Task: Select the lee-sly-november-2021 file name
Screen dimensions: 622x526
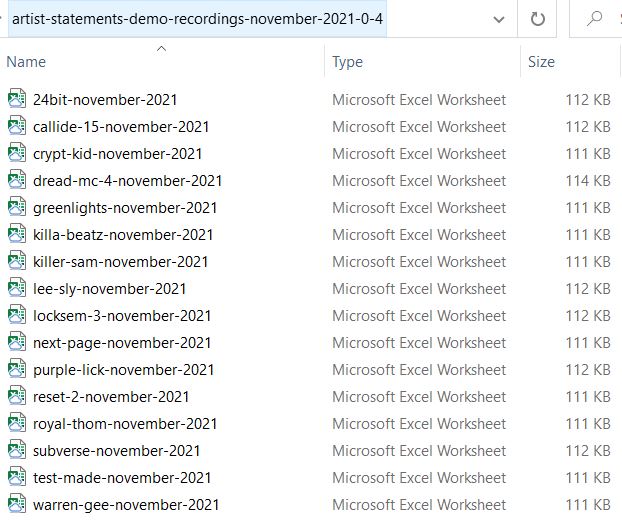Action: [x=109, y=289]
